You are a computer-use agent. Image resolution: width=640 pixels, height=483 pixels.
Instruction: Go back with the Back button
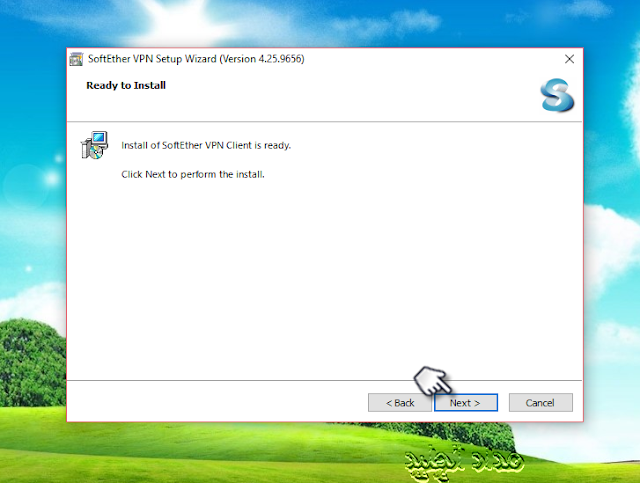(400, 403)
